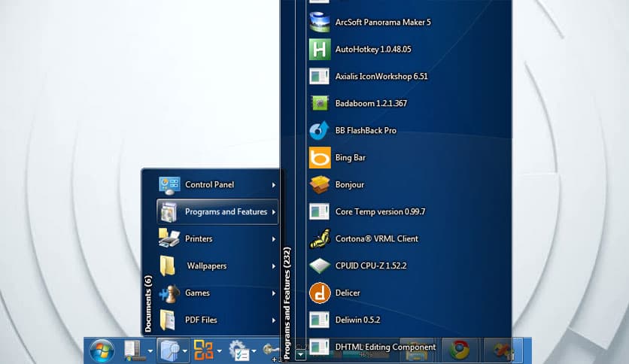
Task: Click the ArcSoft Panorama Maker 5 label
Action: point(383,23)
